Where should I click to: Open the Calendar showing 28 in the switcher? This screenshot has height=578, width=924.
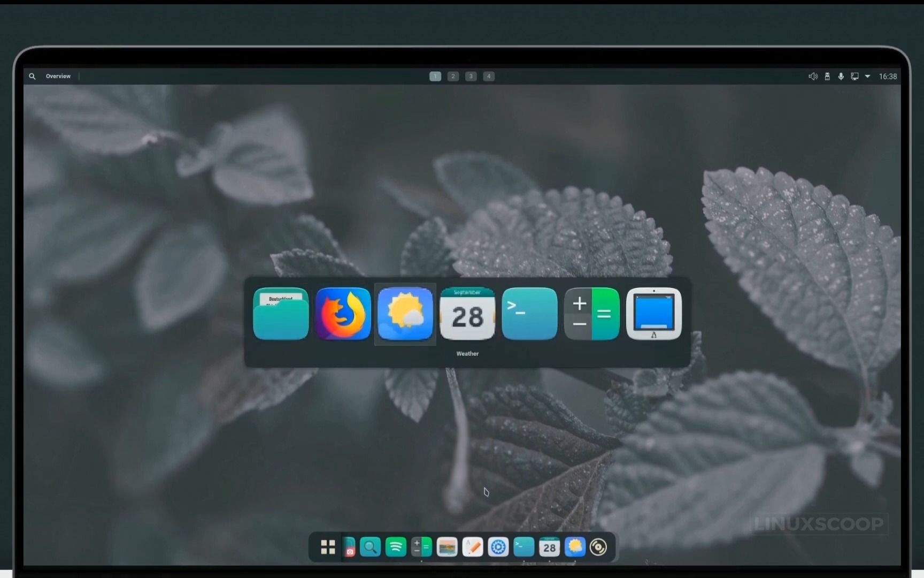pos(467,316)
